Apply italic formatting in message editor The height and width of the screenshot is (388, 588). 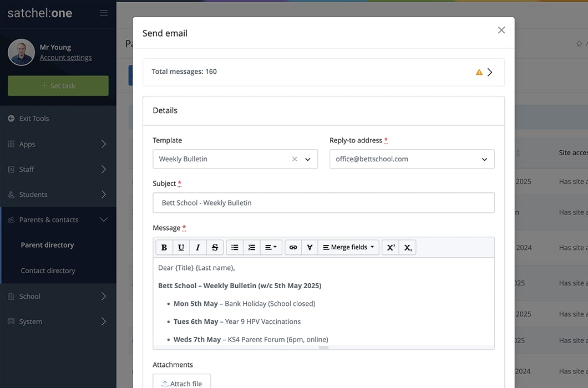pyautogui.click(x=197, y=247)
